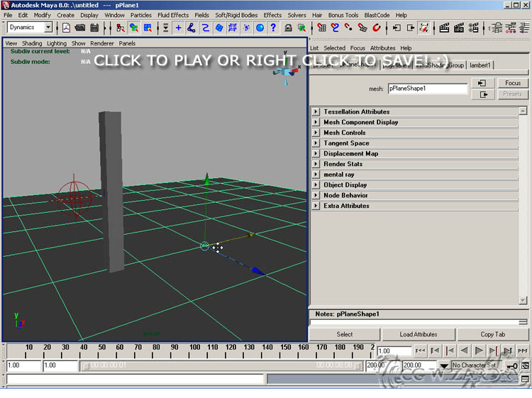
Task: Click the go to input connection arrow button
Action: click(x=482, y=83)
